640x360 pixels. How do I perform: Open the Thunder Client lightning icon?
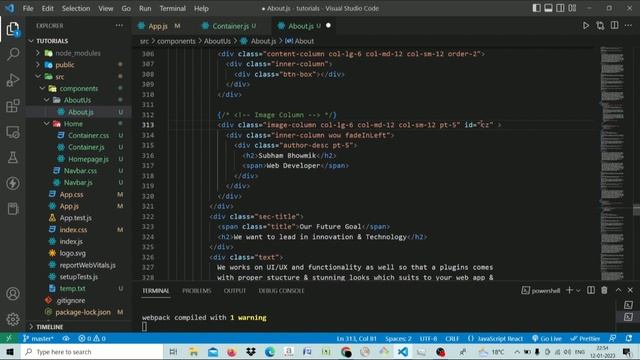pos(13,183)
